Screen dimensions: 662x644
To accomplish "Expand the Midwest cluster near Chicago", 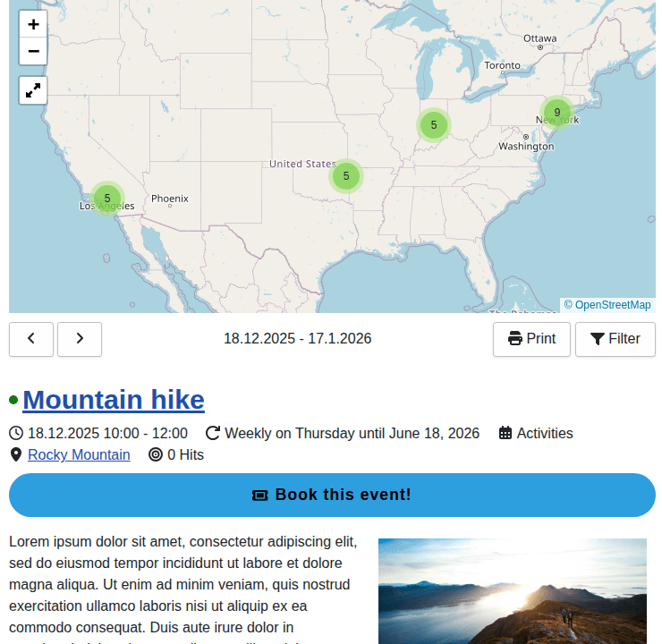I will pos(433,124).
